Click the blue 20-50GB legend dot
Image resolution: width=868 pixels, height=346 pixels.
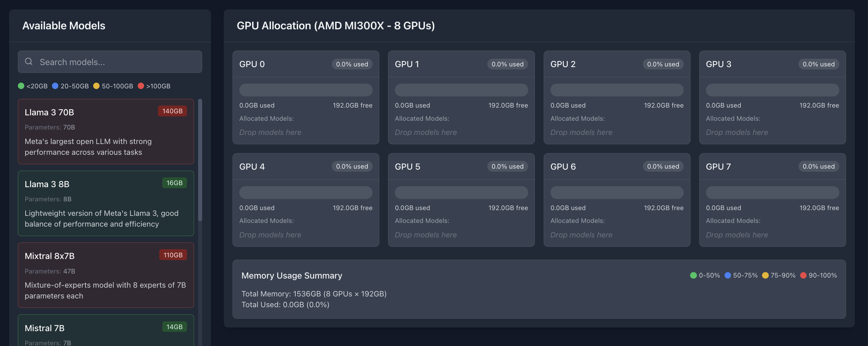point(55,86)
